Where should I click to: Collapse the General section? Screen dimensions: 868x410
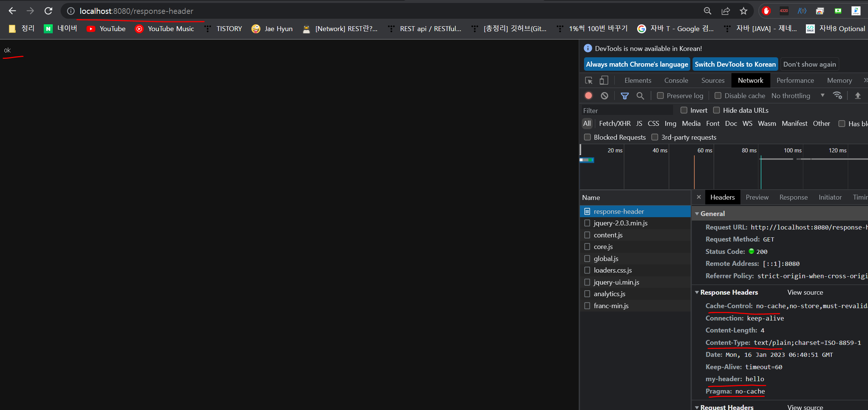click(697, 214)
